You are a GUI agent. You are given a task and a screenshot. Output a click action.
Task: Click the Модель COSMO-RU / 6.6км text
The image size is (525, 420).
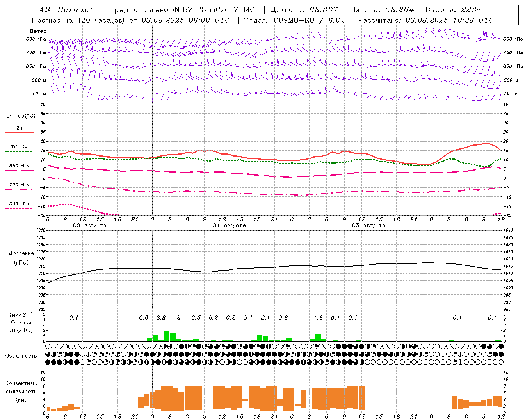295,20
